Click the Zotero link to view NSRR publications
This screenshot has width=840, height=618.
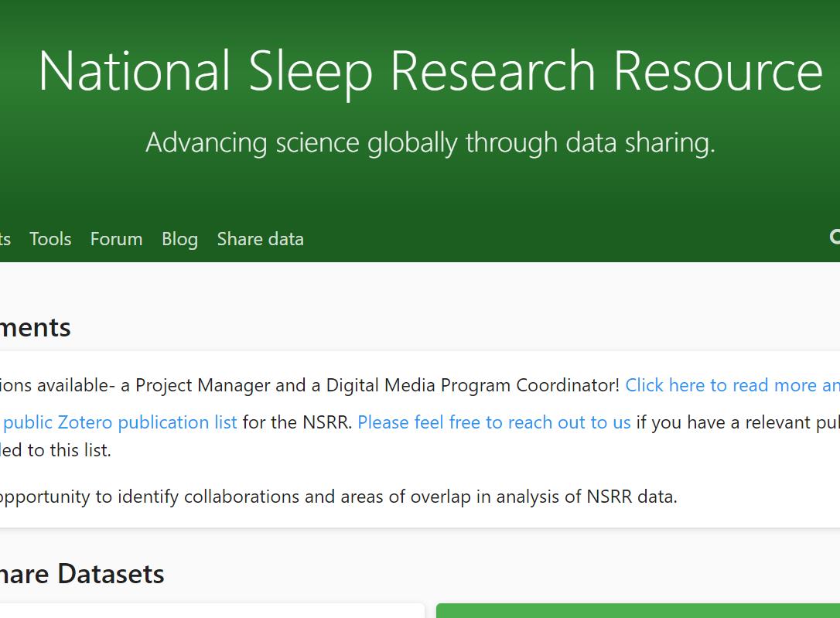point(120,422)
